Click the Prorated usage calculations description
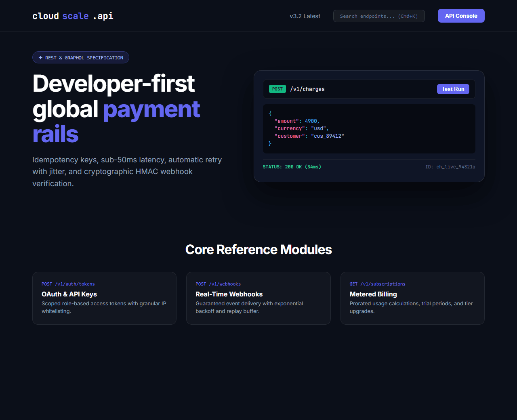517x420 pixels. [411, 307]
